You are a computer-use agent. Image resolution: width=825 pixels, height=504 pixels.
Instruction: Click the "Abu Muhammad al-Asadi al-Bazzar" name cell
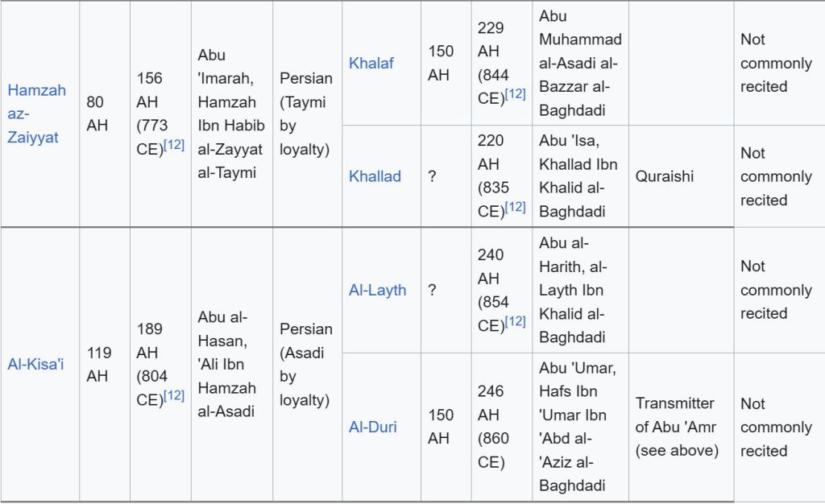click(580, 63)
